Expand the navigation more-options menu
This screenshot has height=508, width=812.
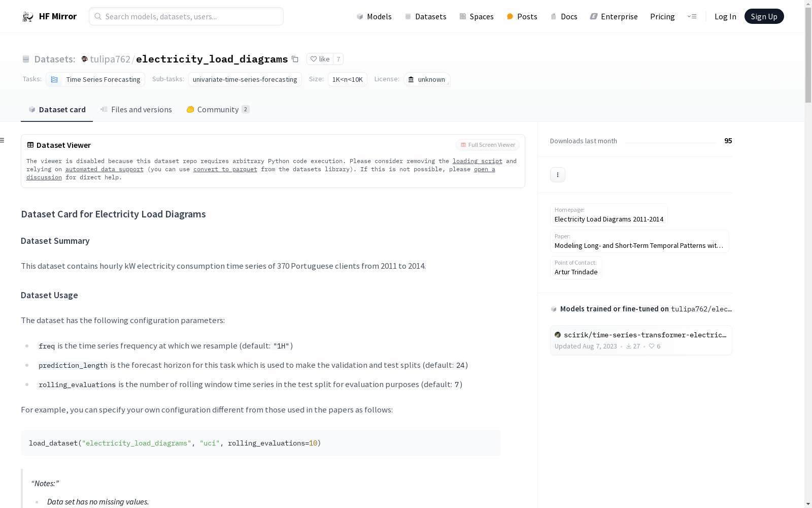pyautogui.click(x=692, y=16)
